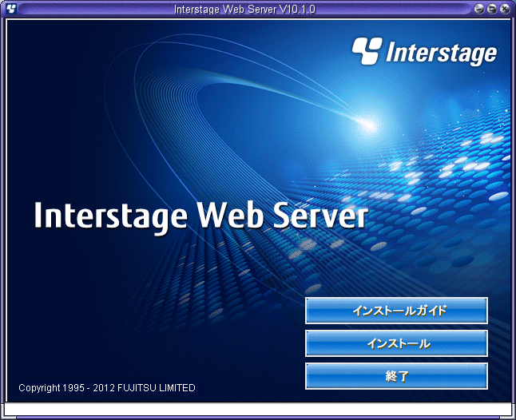
Task: Click the 'Copyright 1995 - 2012 FUJITSU LIMITED' text
Action: pyautogui.click(x=107, y=388)
